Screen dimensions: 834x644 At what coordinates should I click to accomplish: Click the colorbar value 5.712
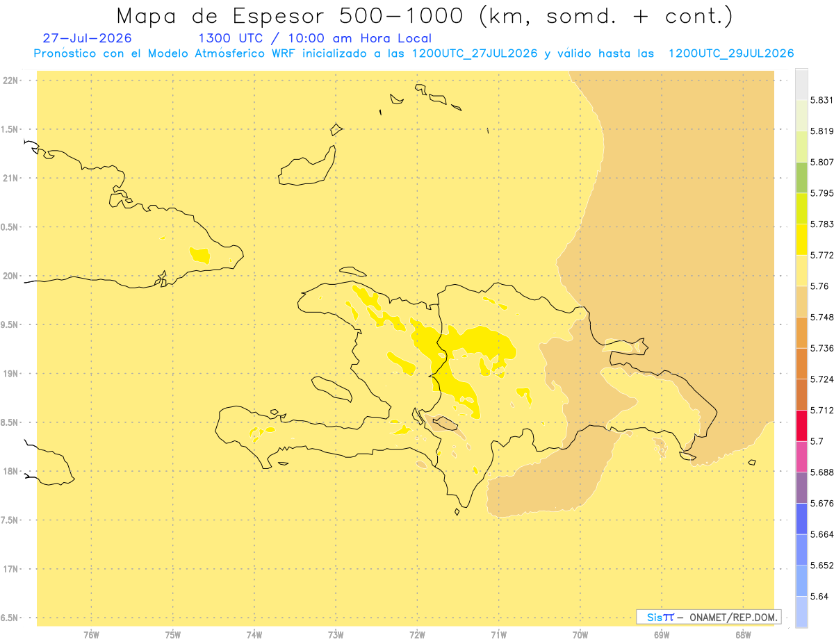pyautogui.click(x=821, y=410)
